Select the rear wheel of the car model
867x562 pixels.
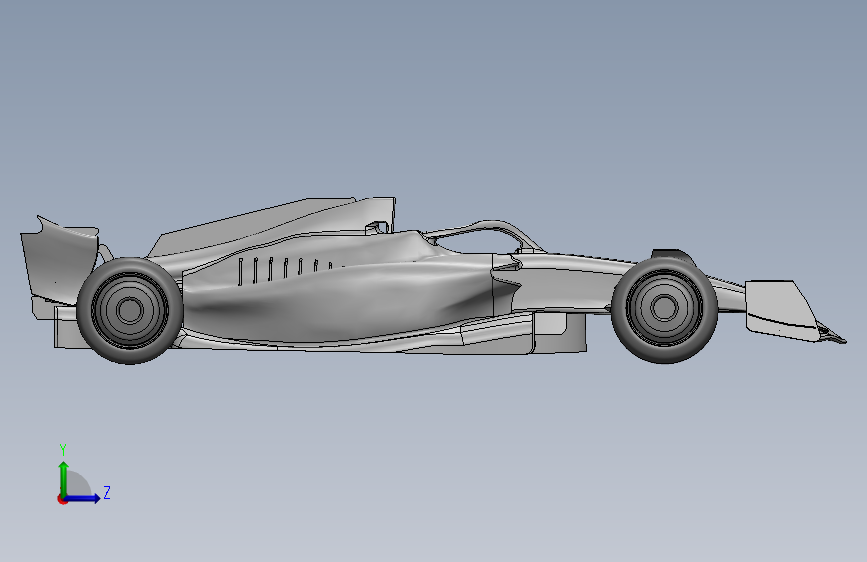[x=130, y=310]
